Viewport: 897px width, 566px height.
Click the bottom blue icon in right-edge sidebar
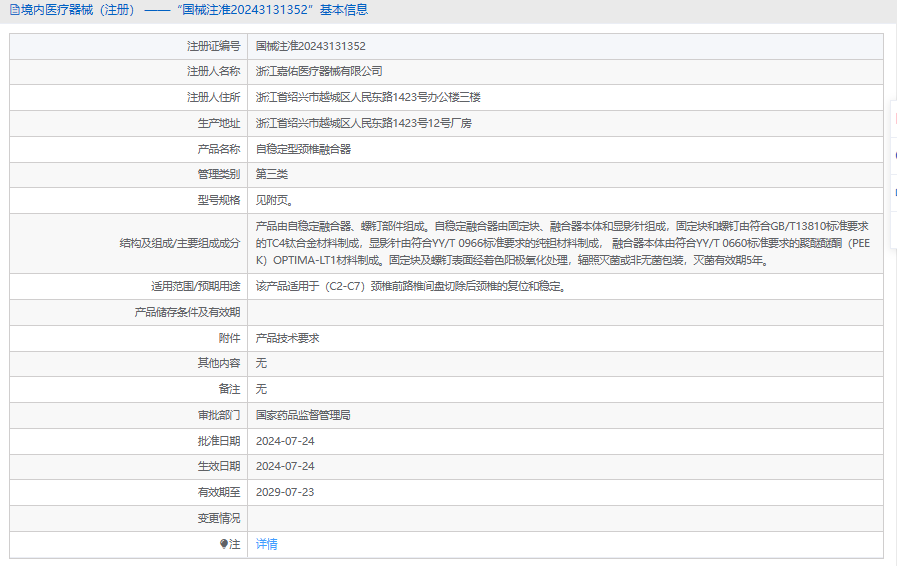[x=894, y=190]
